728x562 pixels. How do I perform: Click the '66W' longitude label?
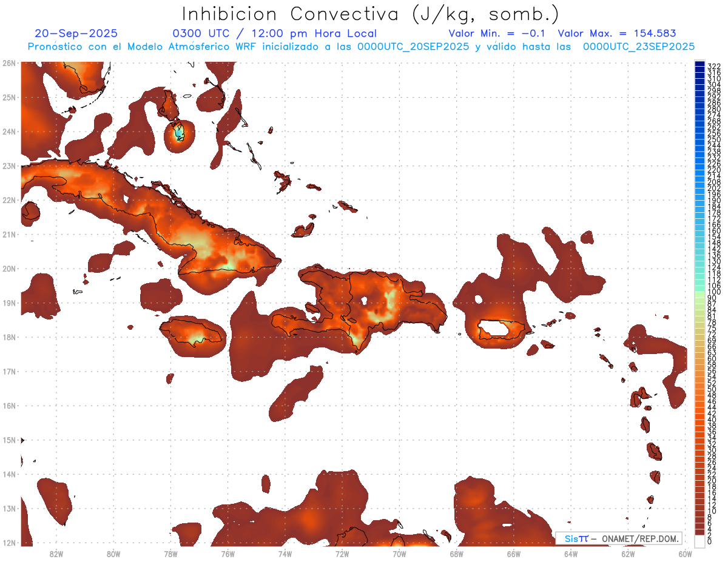513,554
